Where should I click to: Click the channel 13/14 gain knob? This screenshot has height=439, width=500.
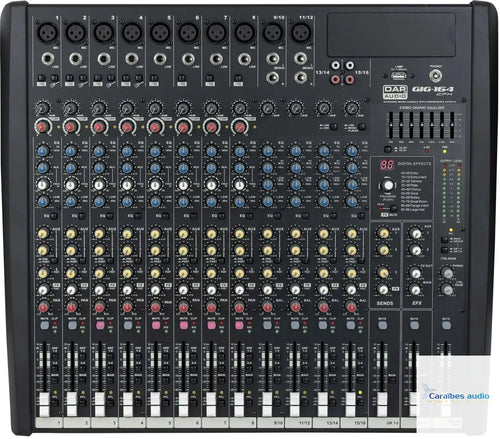[323, 108]
